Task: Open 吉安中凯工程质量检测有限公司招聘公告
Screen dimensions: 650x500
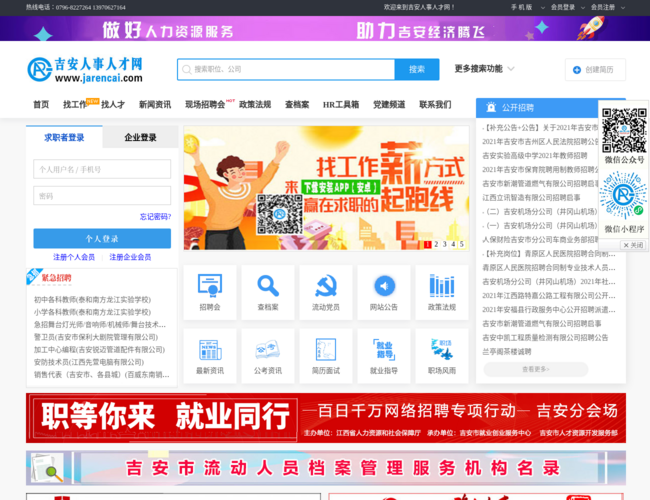Action: (545, 337)
